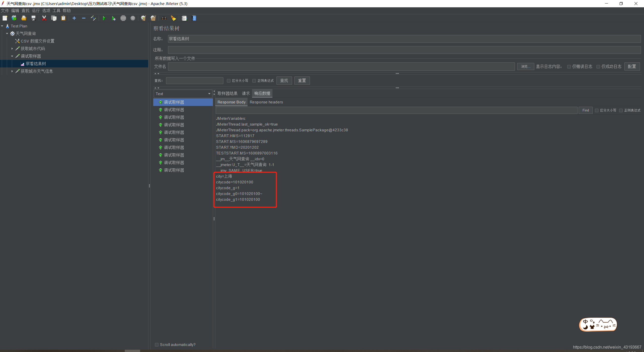This screenshot has width=644, height=352.
Task: Click Start no pauses icon
Action: pos(113,18)
